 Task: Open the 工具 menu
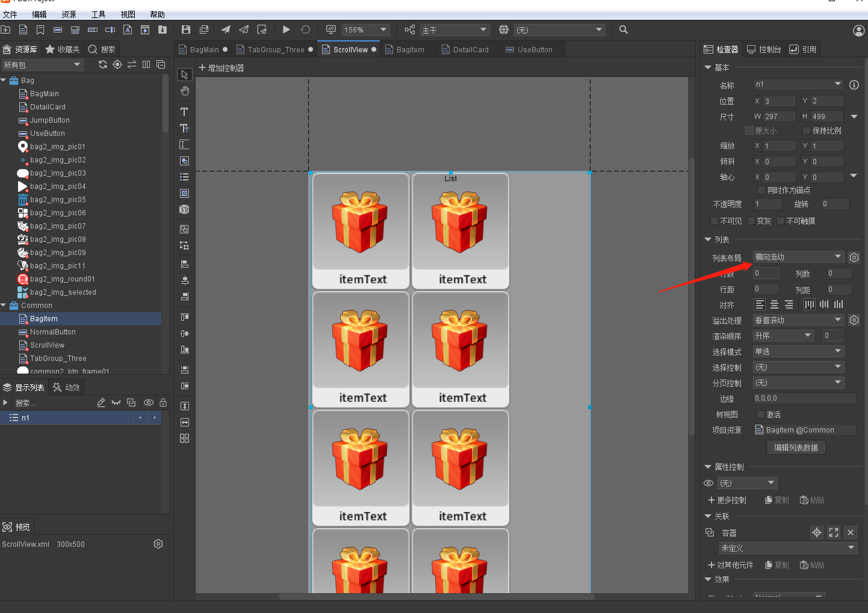click(x=98, y=14)
